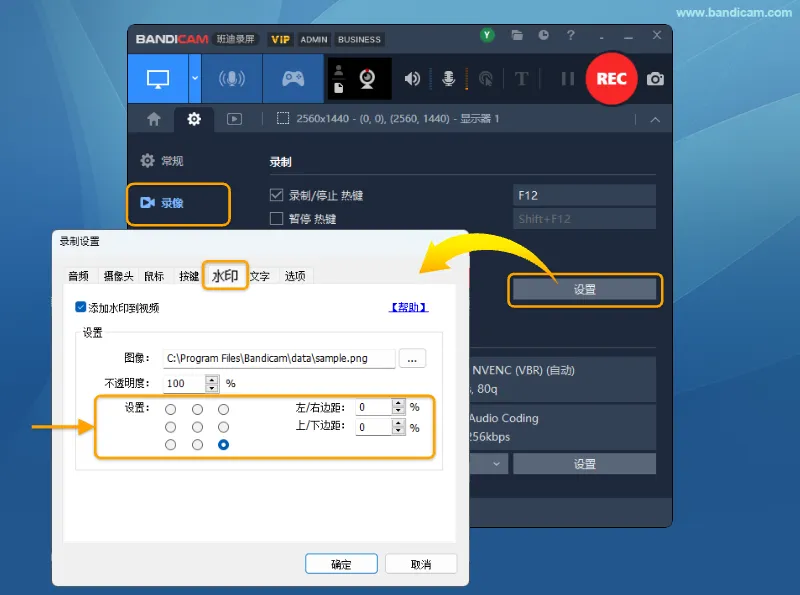This screenshot has width=800, height=595.
Task: Select center watermark position radio
Action: coord(197,427)
